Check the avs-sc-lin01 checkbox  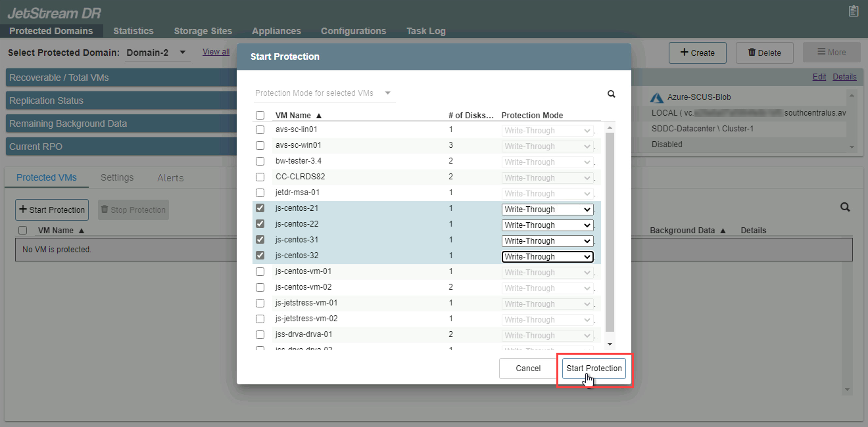pyautogui.click(x=260, y=130)
